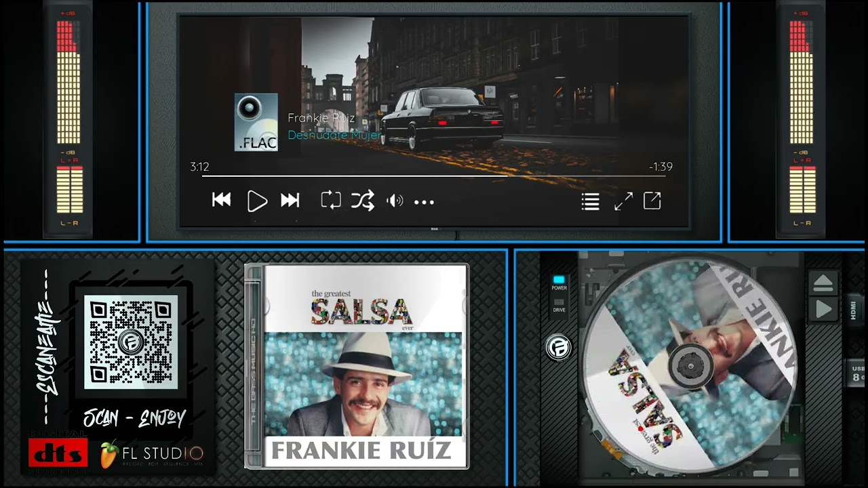Open the three-dot more options menu

pos(424,202)
